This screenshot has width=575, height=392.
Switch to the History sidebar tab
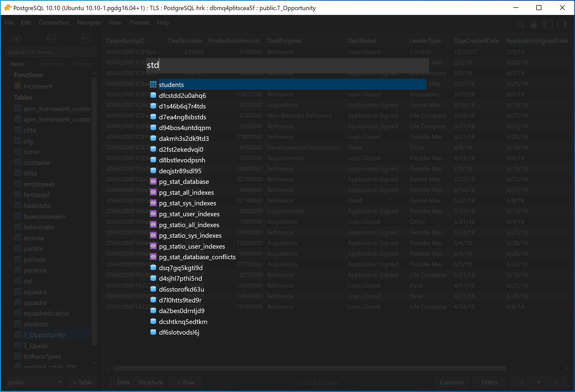pyautogui.click(x=83, y=64)
